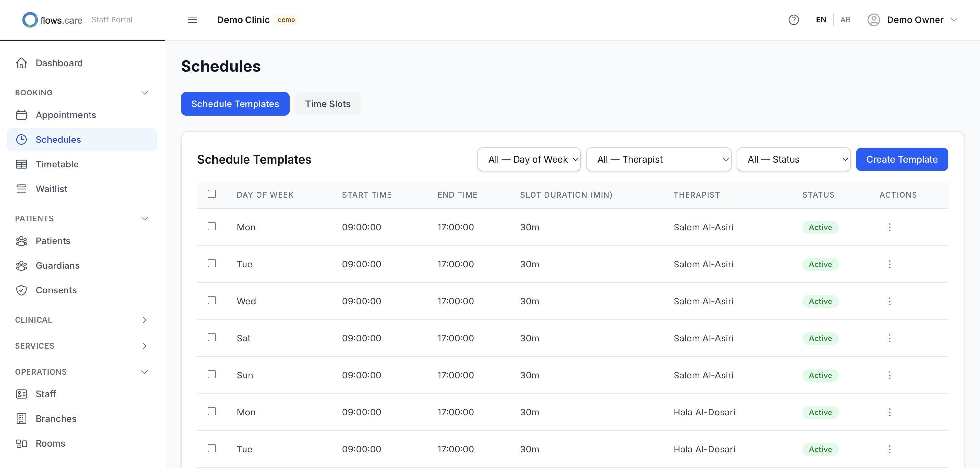Click the DAY OF WEEK column header

(x=265, y=195)
